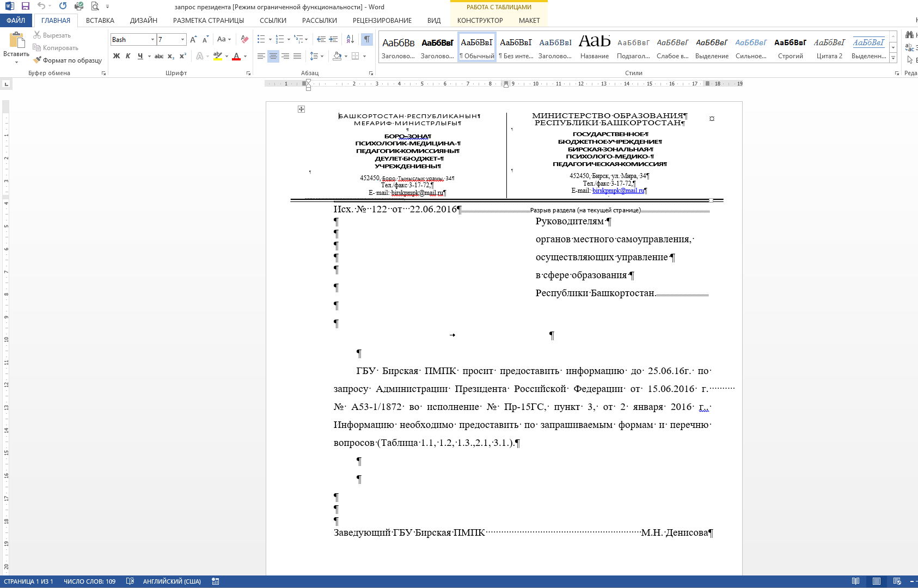Image resolution: width=918 pixels, height=588 pixels.
Task: Toggle italic formatting (К)
Action: [x=128, y=56]
